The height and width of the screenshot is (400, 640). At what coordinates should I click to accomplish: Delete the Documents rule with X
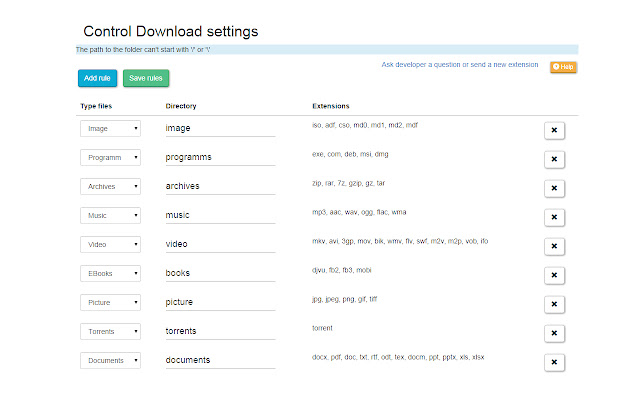pos(555,362)
